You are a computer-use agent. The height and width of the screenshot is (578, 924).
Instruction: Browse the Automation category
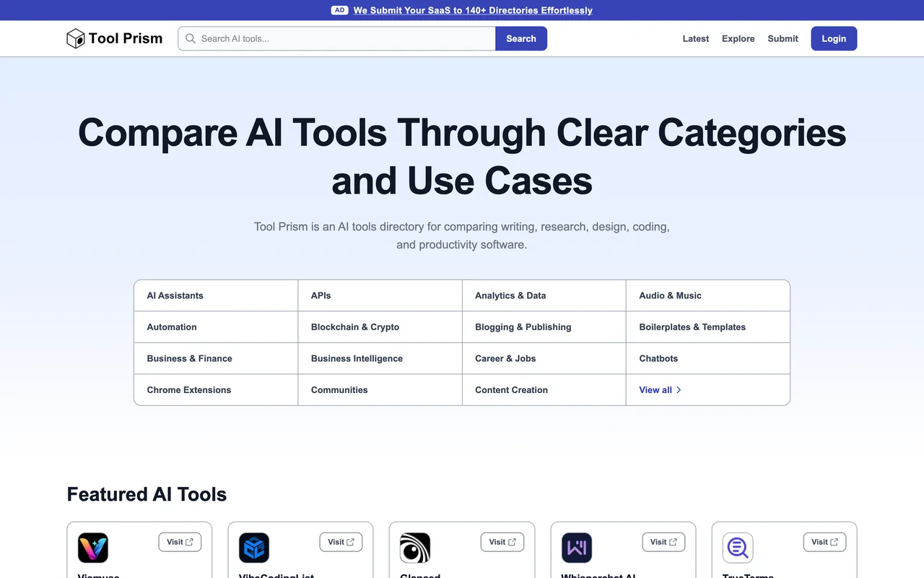[x=216, y=327]
